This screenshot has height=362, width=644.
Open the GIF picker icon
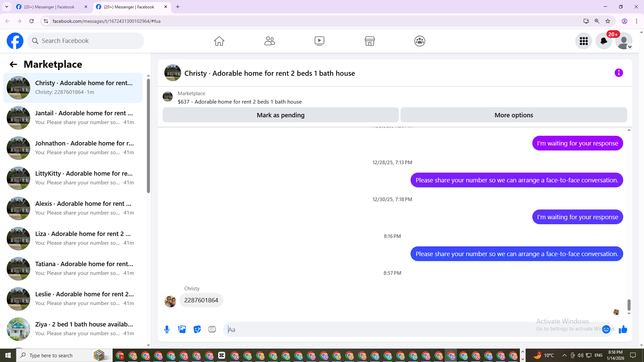(212, 329)
